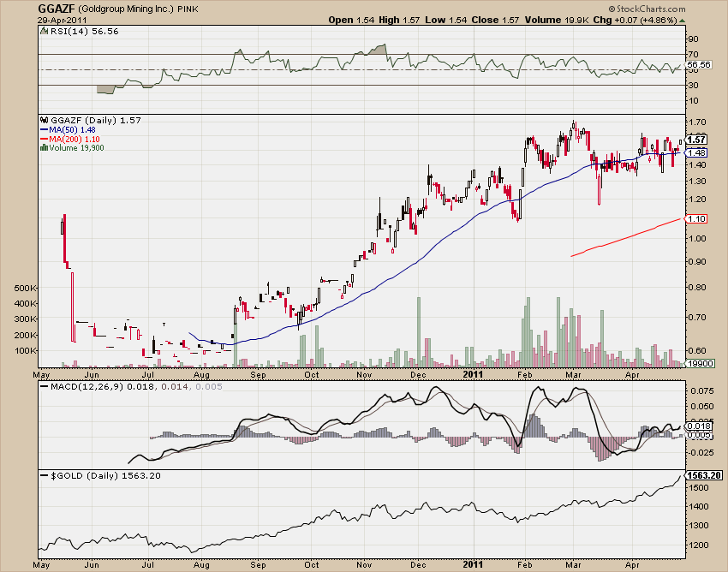Click the Close 1.57 value in header
This screenshot has height=572, width=728.
[495, 20]
